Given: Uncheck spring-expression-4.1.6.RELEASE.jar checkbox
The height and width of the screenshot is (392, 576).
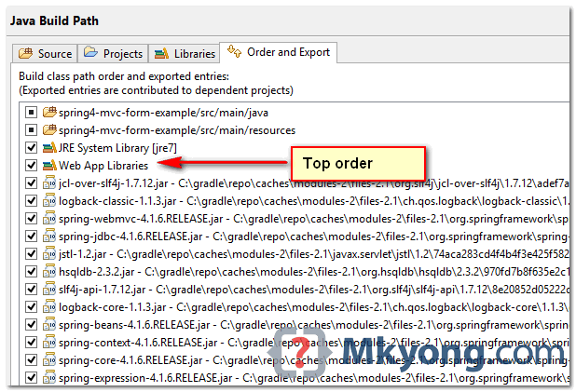Looking at the screenshot, I should [32, 377].
